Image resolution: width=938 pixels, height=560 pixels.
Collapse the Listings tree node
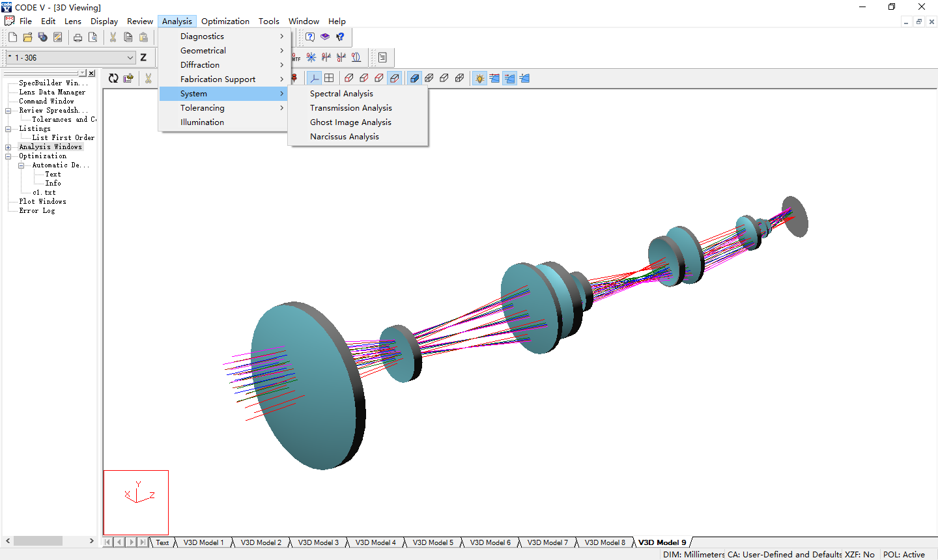pyautogui.click(x=8, y=129)
